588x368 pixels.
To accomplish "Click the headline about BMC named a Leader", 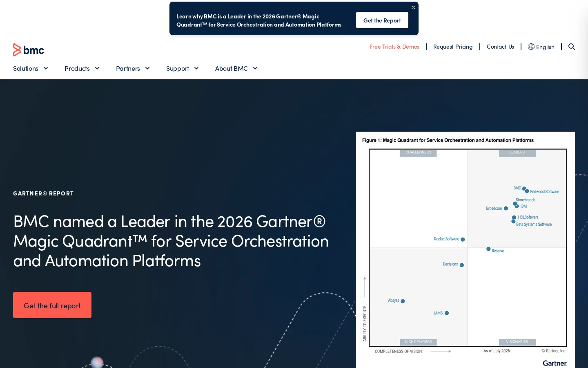I will [x=171, y=241].
